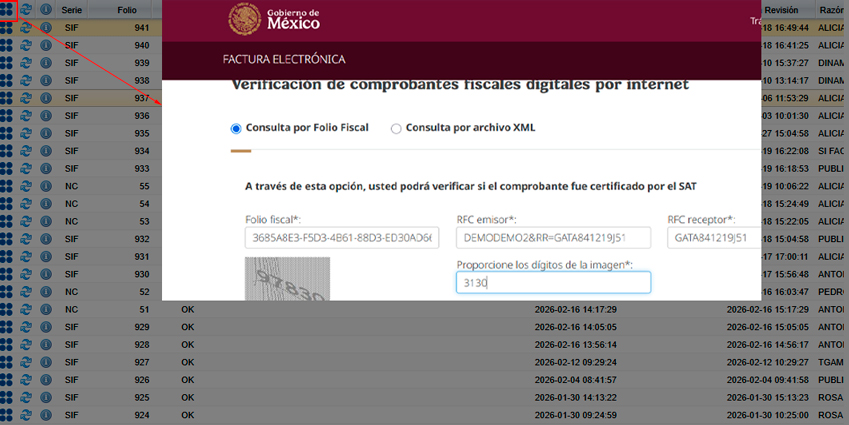
Task: Click the Folio fiscal input field
Action: [340, 238]
